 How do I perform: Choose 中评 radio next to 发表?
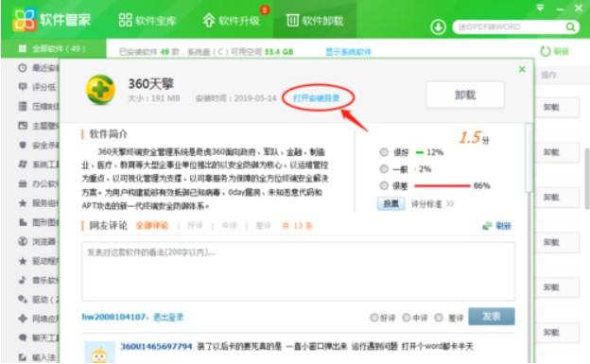(x=407, y=318)
